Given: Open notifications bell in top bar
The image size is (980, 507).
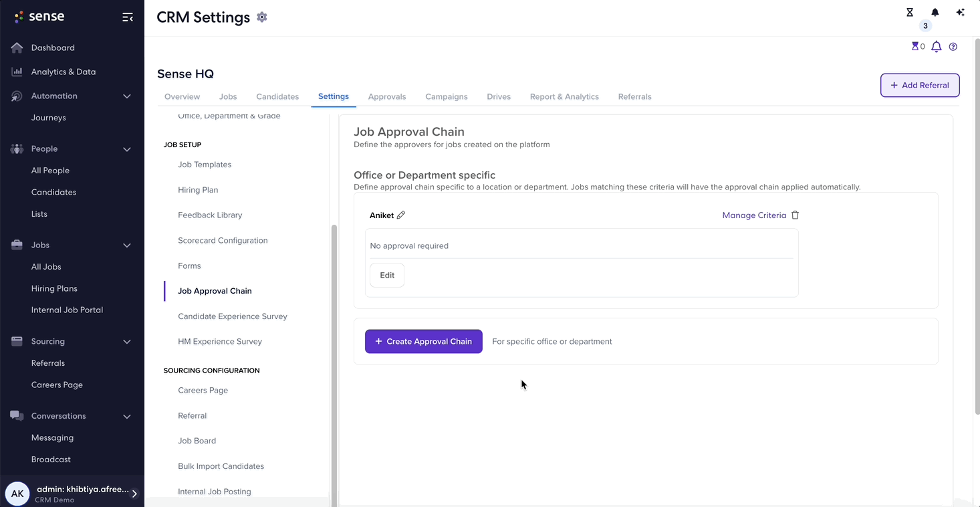Looking at the screenshot, I should [x=935, y=12].
